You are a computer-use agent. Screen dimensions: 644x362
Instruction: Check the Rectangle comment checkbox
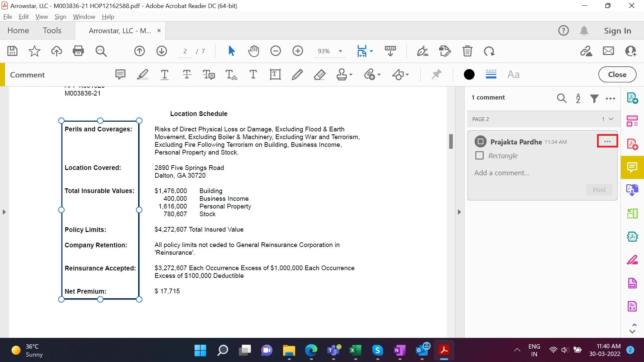(480, 156)
